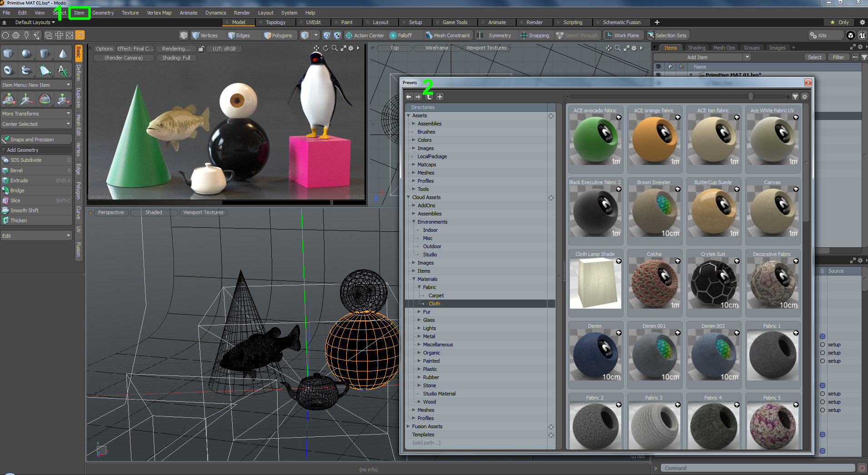Go back in Presets browser
This screenshot has height=475, width=868.
tap(409, 97)
